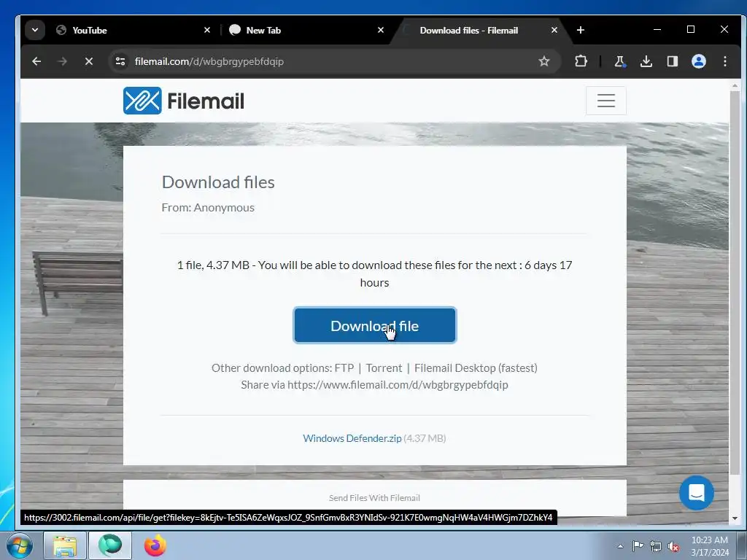This screenshot has width=747, height=560.
Task: Close the New Tab tab
Action: coord(381,30)
